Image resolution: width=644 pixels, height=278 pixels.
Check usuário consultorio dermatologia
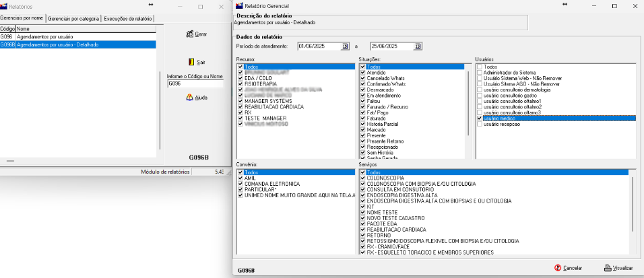click(x=480, y=89)
